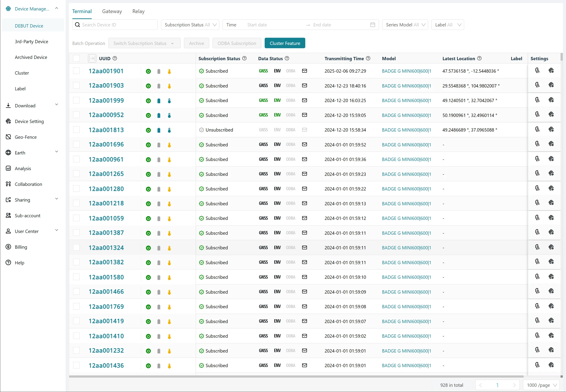Check the box for device 12aa001901

point(76,71)
